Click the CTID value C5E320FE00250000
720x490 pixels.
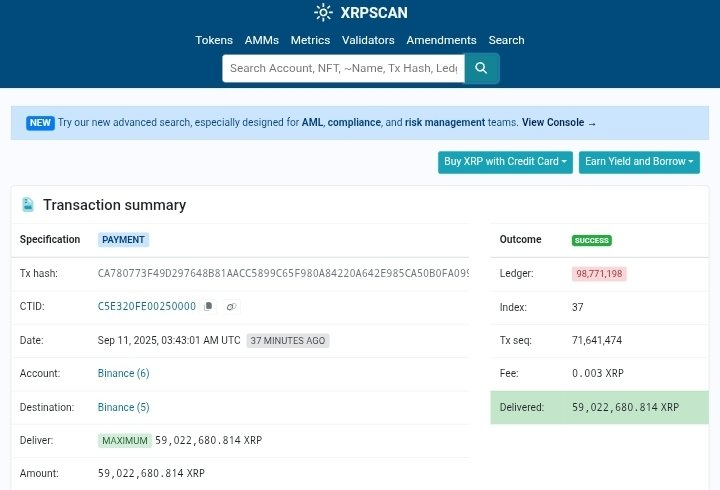147,307
